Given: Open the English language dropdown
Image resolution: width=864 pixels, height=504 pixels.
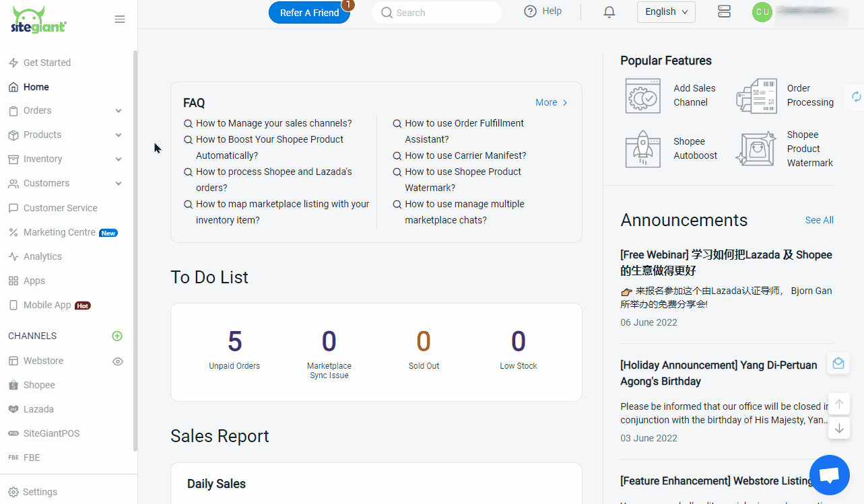Looking at the screenshot, I should (x=666, y=11).
